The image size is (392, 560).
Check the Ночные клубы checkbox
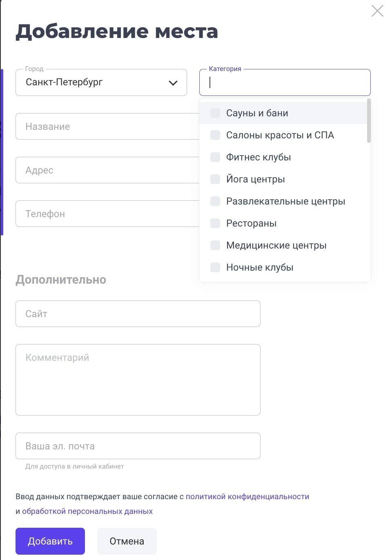click(215, 267)
